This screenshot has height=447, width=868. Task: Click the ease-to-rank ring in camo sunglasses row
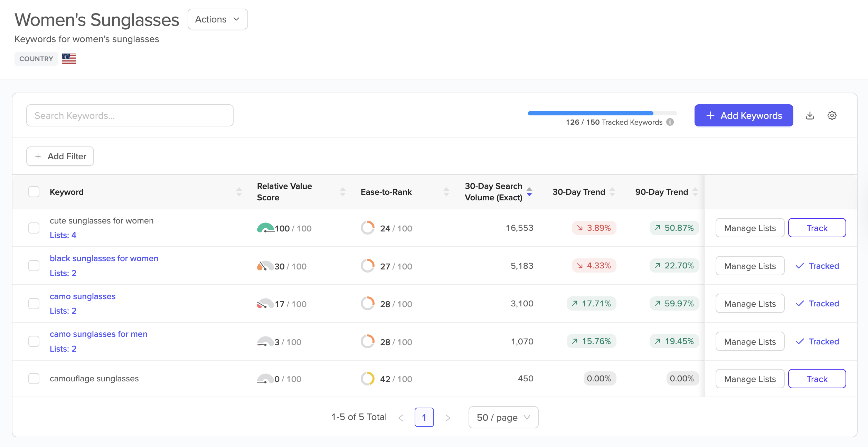point(368,304)
